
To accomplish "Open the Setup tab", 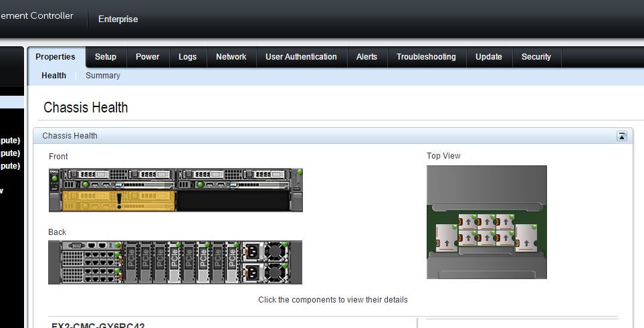I will [106, 57].
